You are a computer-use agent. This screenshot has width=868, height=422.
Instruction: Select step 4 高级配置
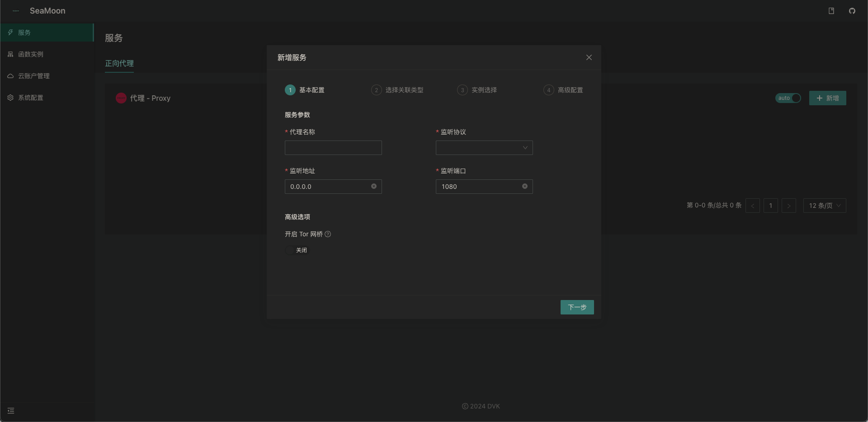click(x=563, y=90)
